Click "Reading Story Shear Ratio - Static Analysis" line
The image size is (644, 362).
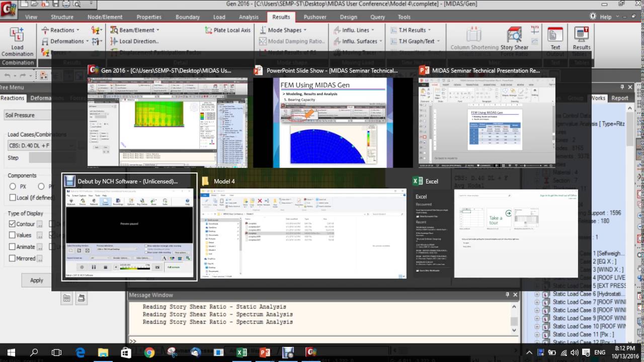tap(214, 307)
